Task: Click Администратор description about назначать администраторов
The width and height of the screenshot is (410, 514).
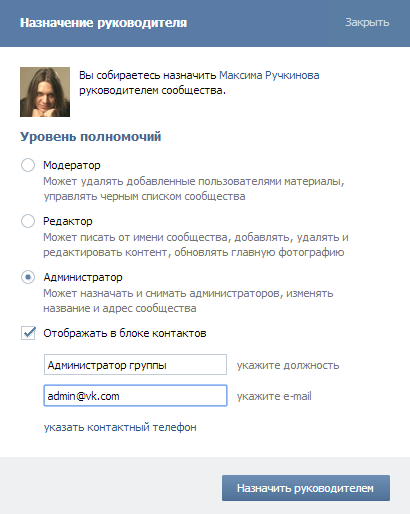Action: pos(188,301)
